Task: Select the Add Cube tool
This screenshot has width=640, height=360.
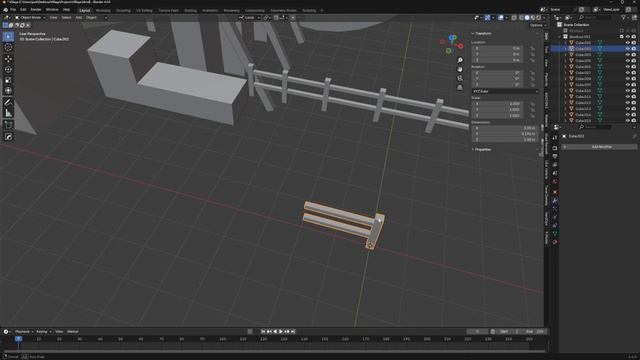Action: coord(8,125)
